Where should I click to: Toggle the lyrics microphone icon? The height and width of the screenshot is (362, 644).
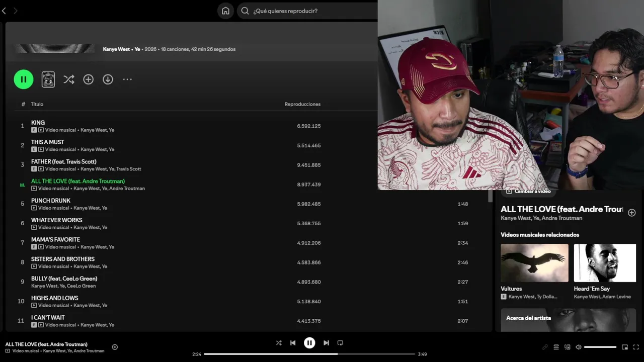(x=545, y=347)
